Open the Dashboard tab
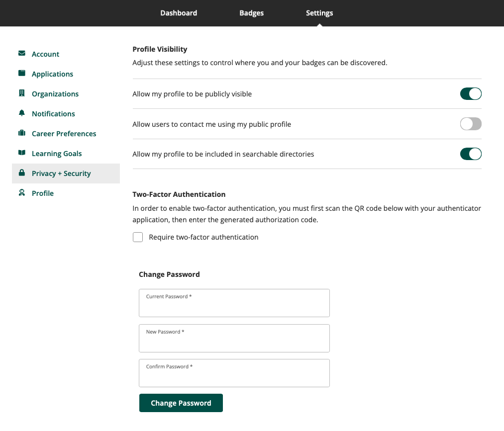This screenshot has width=504, height=431. pos(179,13)
